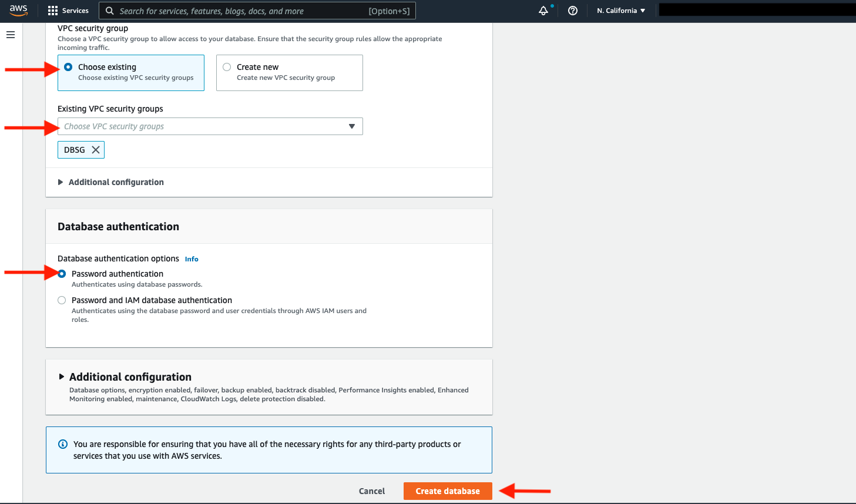Click the Services menu label
This screenshot has height=504, width=856.
[x=75, y=11]
